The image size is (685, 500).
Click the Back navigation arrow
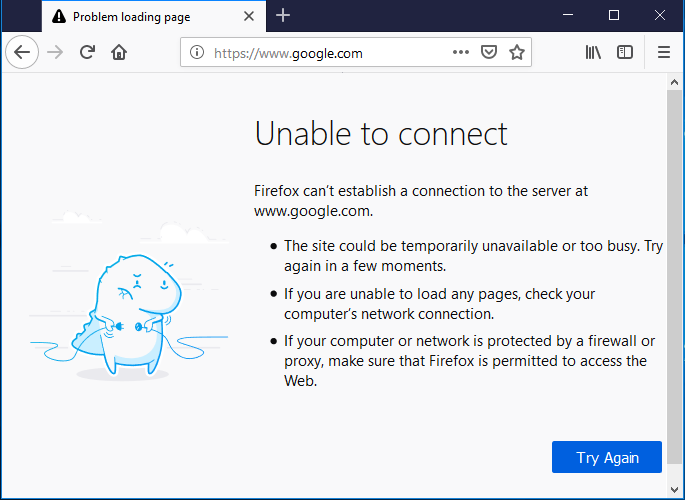(x=22, y=53)
